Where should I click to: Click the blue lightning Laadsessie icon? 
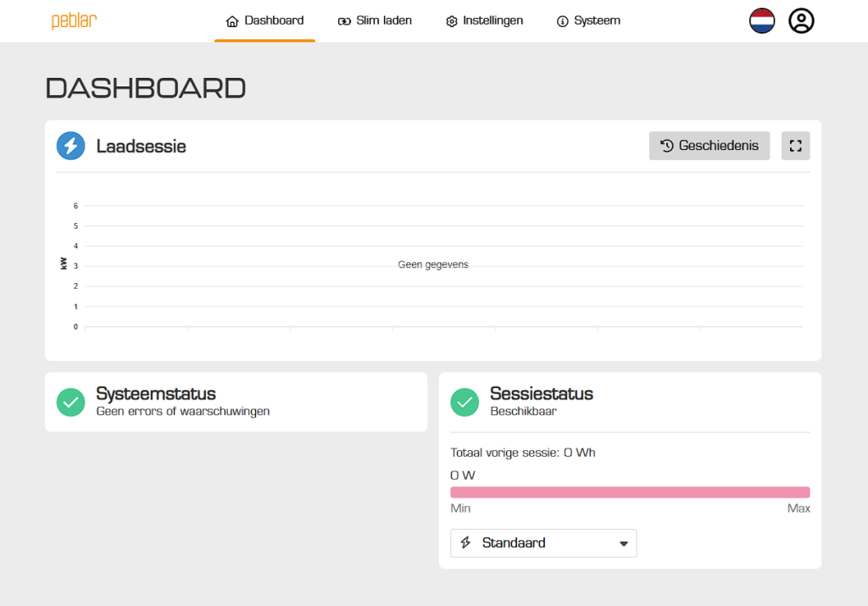pyautogui.click(x=71, y=146)
